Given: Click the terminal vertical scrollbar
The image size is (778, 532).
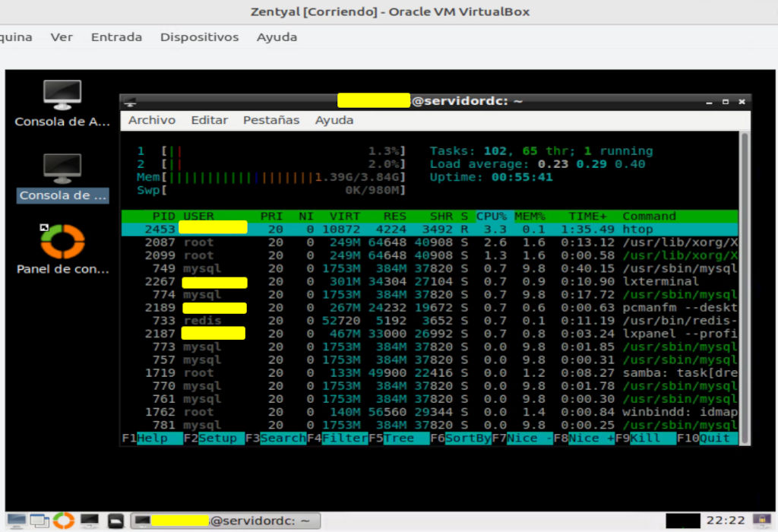Looking at the screenshot, I should coord(744,288).
